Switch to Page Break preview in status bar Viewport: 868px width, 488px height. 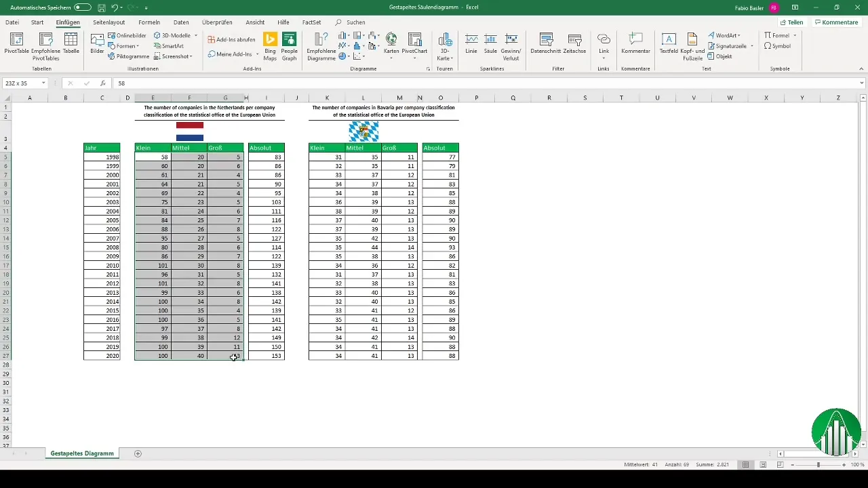781,465
